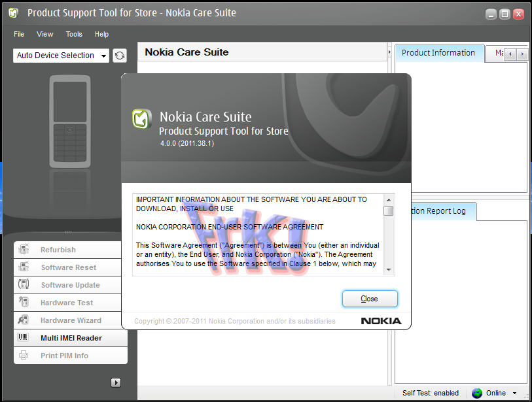
Task: Select Hardware Test option
Action: coord(67,303)
